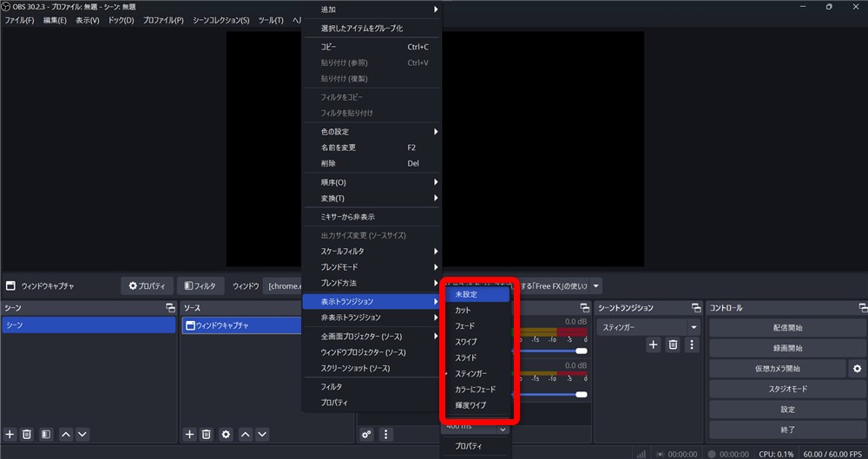Open audio mixer three-dot menu
The height and width of the screenshot is (459, 868).
(x=386, y=435)
